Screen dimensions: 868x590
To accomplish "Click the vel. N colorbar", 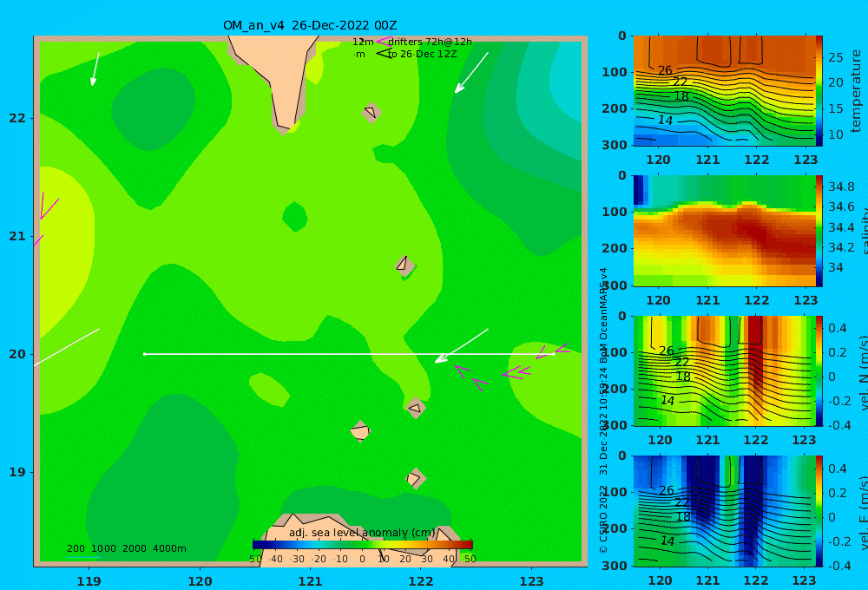I will coord(819,370).
